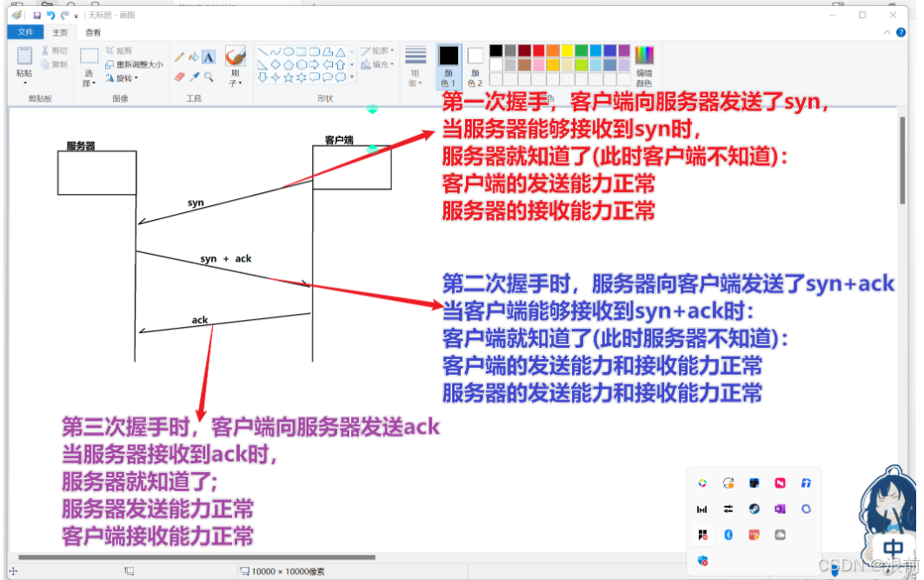Click the Windows Security shield tray icon
Image resolution: width=924 pixels, height=580 pixels.
pos(702,561)
